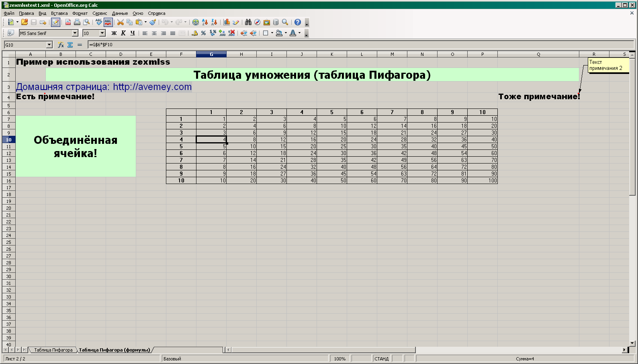
Task: Apply percent number format
Action: [203, 33]
